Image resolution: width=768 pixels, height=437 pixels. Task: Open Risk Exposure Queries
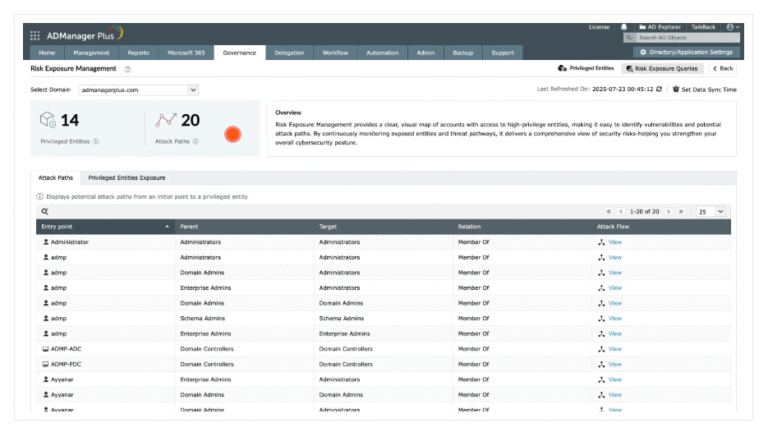[662, 69]
